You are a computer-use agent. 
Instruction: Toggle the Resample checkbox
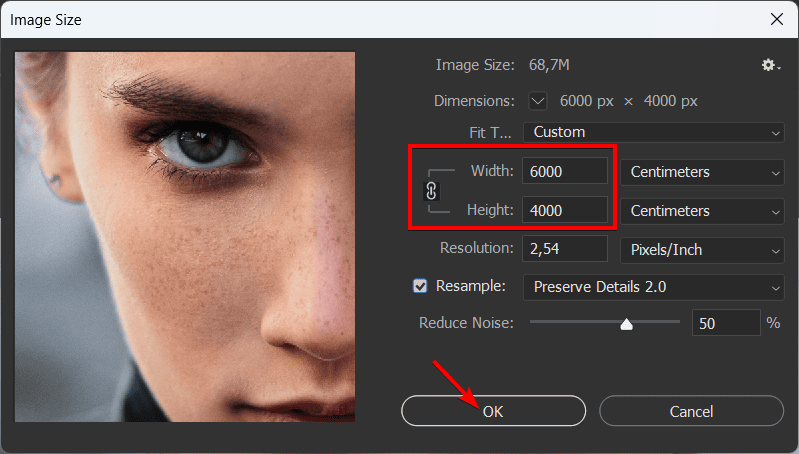(420, 286)
